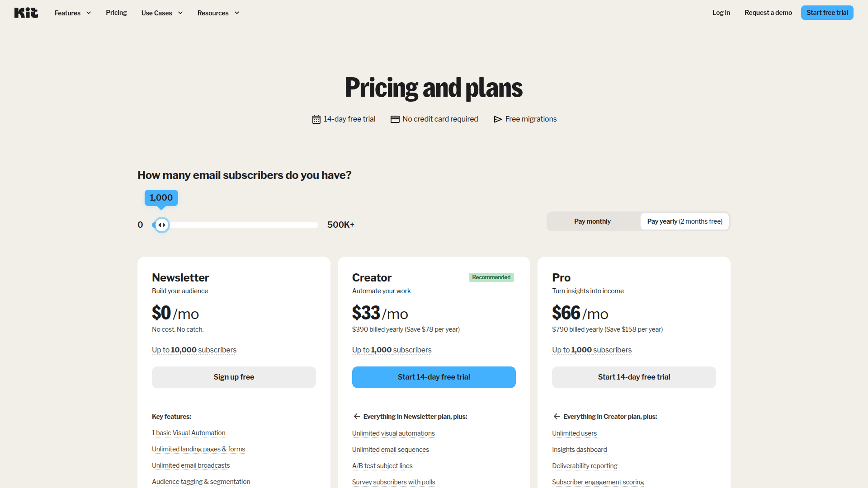Click the calendar icon beside 14-day free trial
868x488 pixels.
pos(316,119)
